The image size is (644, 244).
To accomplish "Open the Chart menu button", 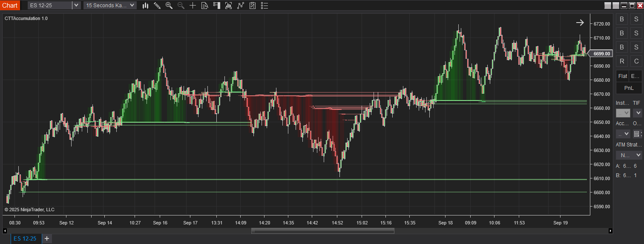I will [x=10, y=6].
